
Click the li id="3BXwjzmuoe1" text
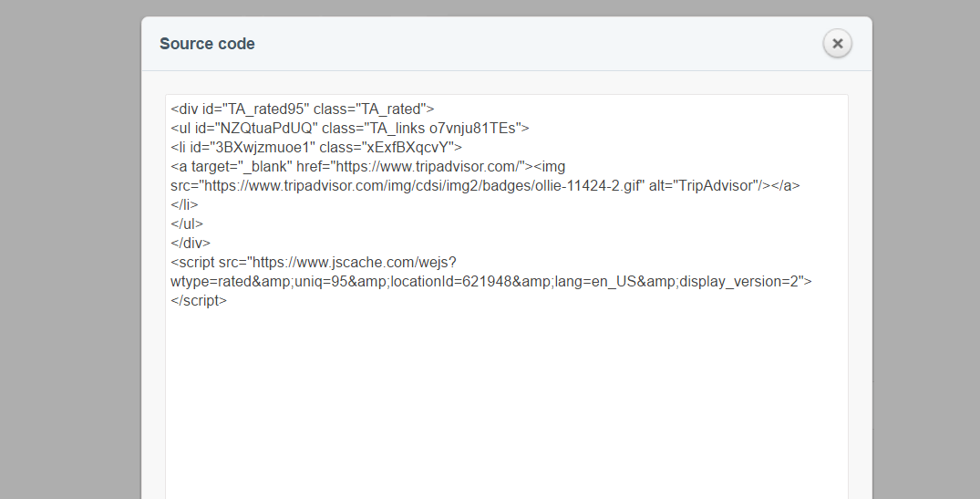242,147
